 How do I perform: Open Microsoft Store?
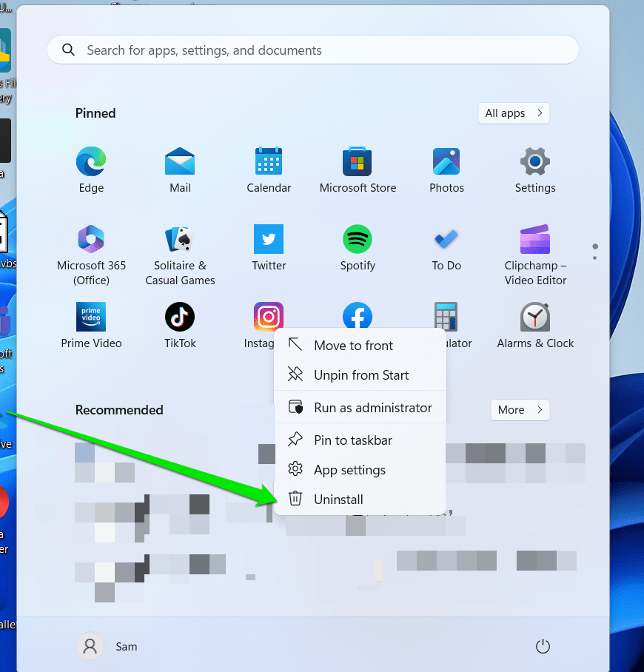[x=357, y=161]
